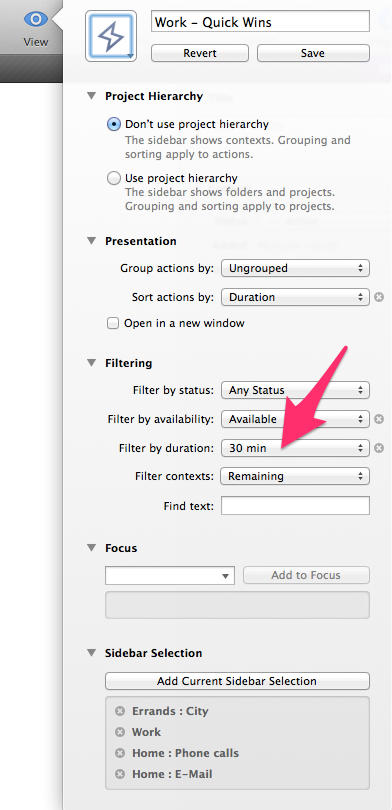Select Use project hierarchy radio button
Screen dimensions: 392x810
pos(114,179)
